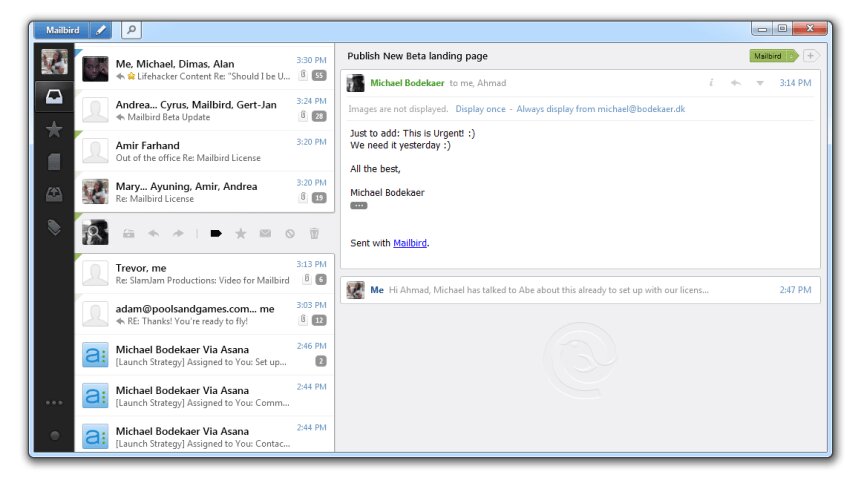The image size is (864, 489).
Task: Open Trevor SlamJam Productions conversation
Action: point(204,273)
